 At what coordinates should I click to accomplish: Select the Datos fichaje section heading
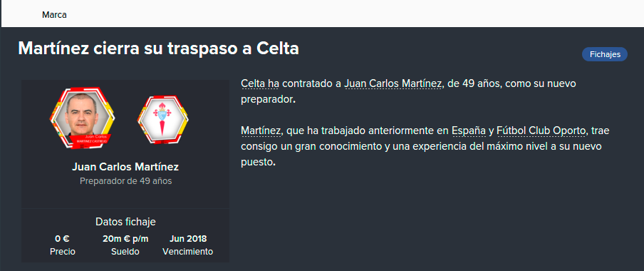click(x=125, y=222)
